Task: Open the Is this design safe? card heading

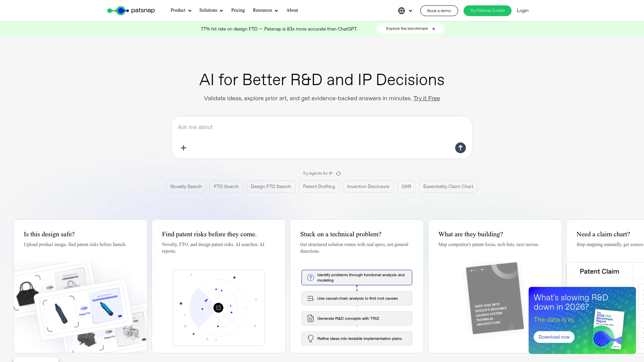Action: [x=49, y=234]
